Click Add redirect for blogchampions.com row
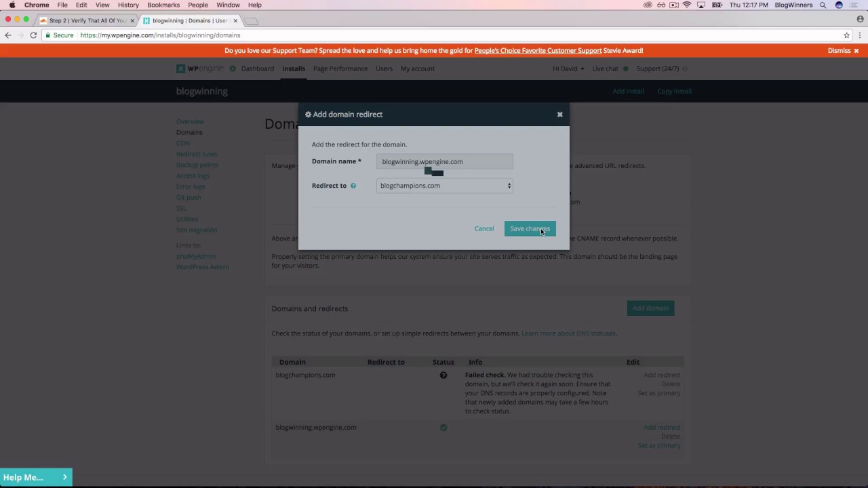The width and height of the screenshot is (868, 488). (662, 375)
